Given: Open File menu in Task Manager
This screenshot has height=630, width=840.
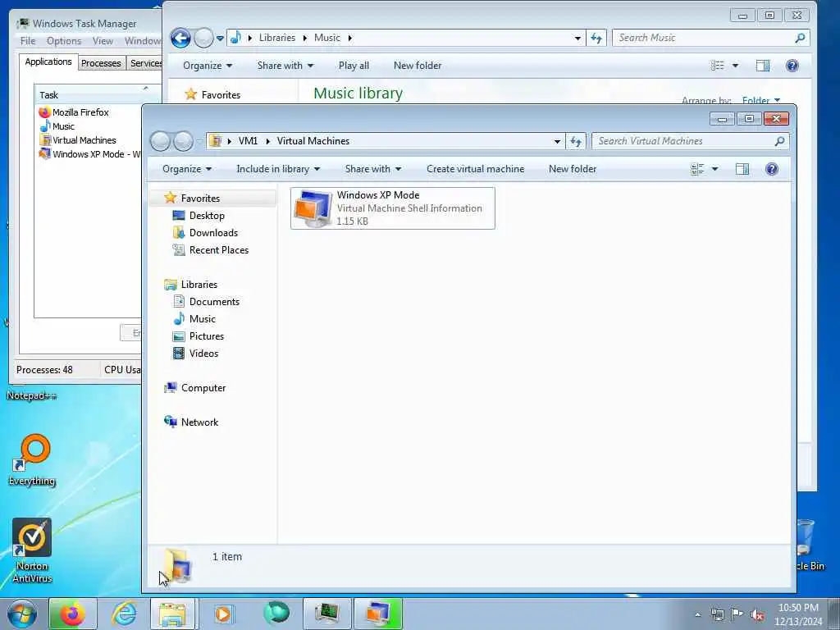Looking at the screenshot, I should (28, 41).
